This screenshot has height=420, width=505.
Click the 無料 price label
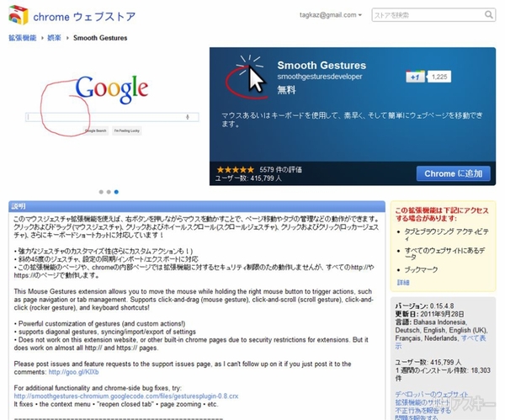coord(286,90)
